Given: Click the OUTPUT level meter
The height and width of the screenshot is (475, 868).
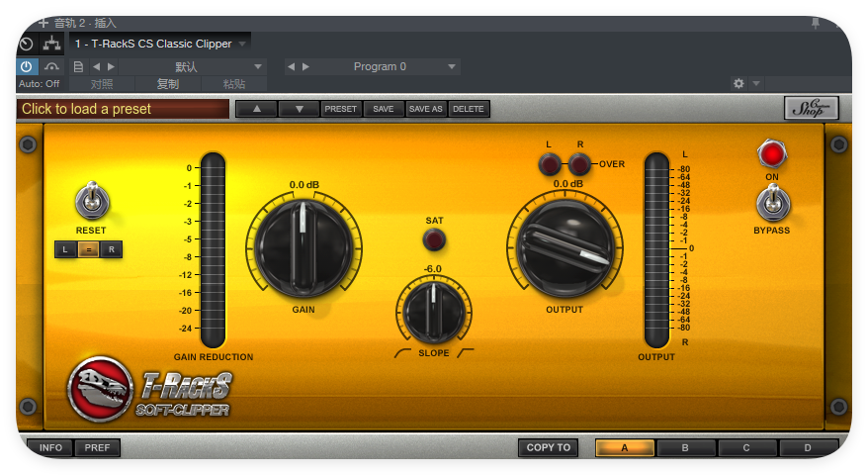Looking at the screenshot, I should point(656,250).
